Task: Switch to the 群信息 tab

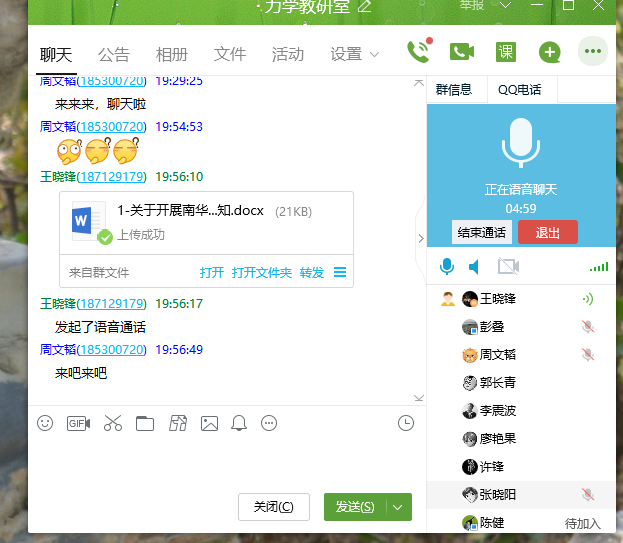Action: tap(455, 89)
